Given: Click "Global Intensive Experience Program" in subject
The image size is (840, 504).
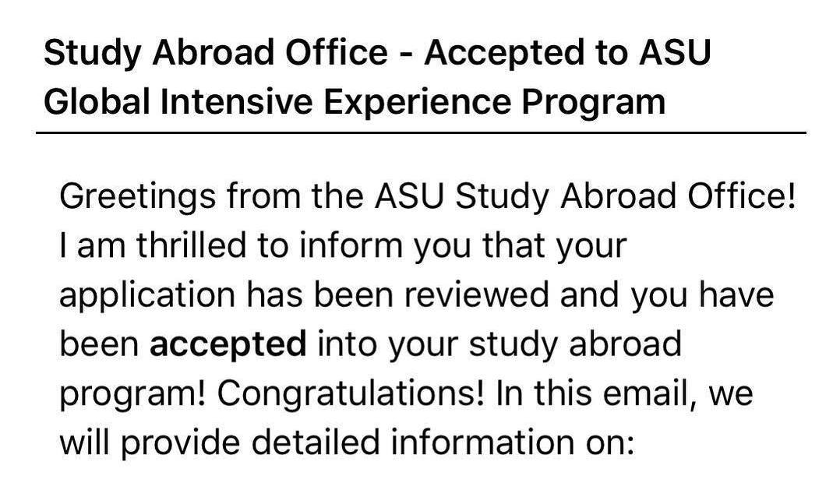Looking at the screenshot, I should (x=354, y=102).
